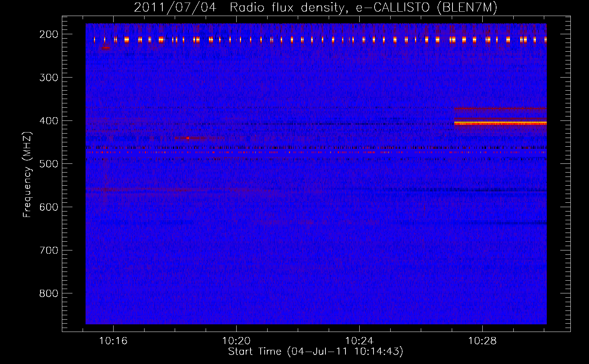Click the 400 frequency tick label
This screenshot has height=364, width=589.
point(49,121)
